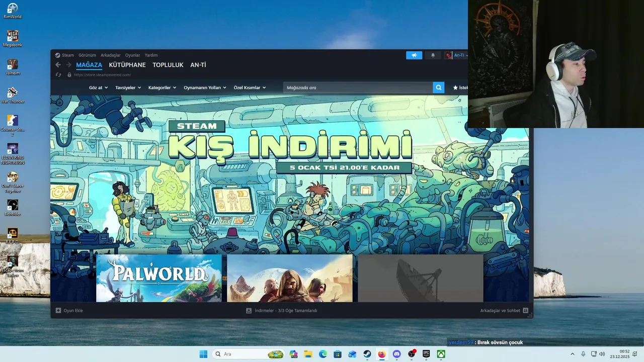Open the Görünüm menu
Image resolution: width=644 pixels, height=362 pixels.
87,55
